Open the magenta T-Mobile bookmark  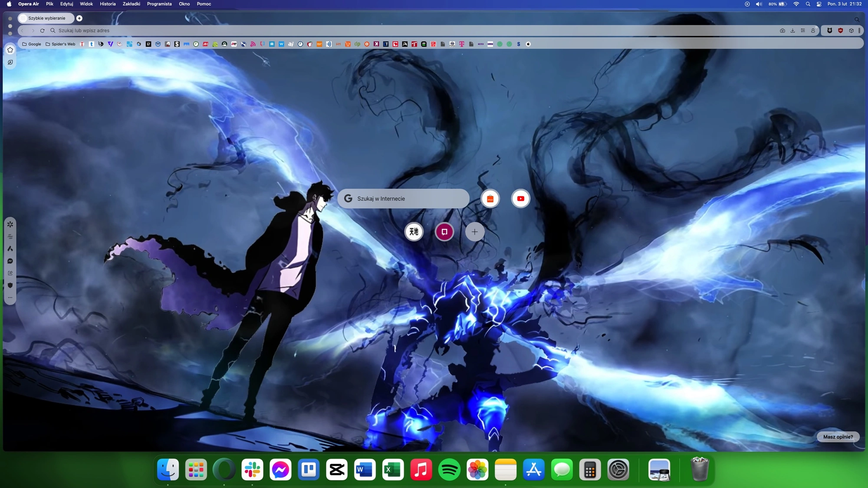pos(462,44)
